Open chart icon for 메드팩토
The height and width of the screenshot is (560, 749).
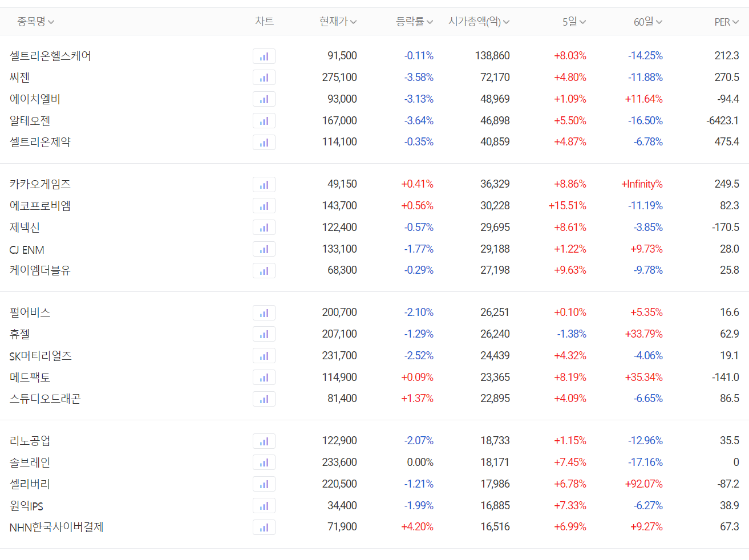[x=264, y=378]
